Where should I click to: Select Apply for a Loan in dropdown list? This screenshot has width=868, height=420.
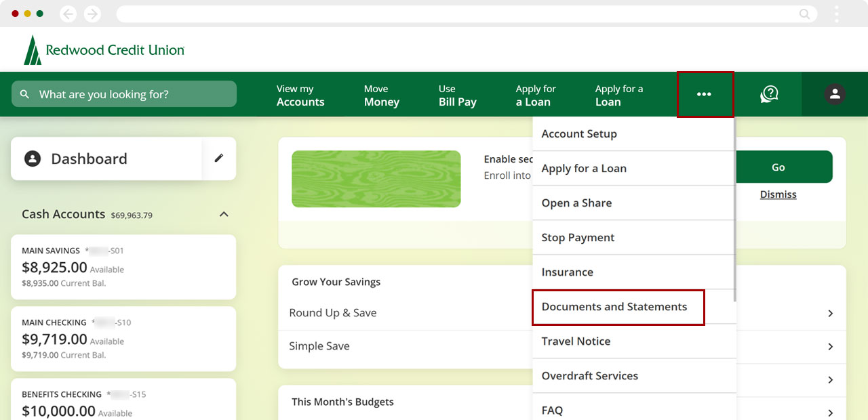tap(633, 168)
